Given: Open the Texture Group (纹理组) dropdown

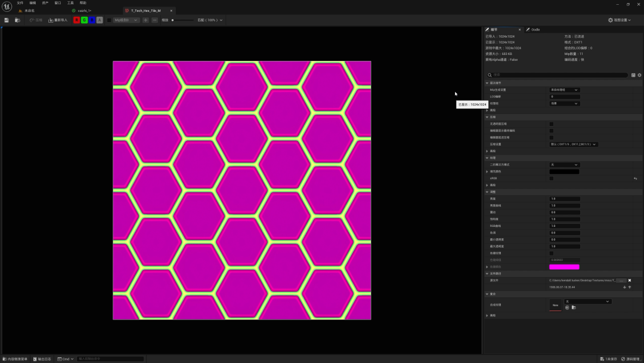Looking at the screenshot, I should click(x=564, y=104).
